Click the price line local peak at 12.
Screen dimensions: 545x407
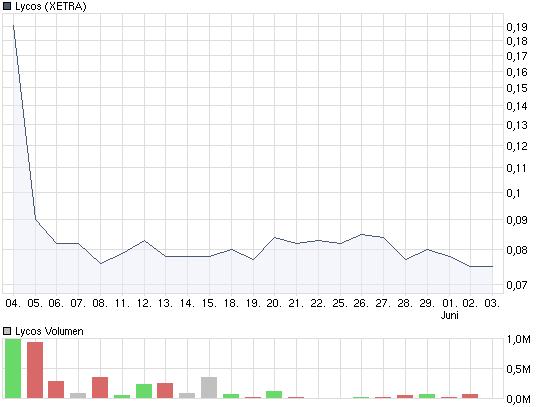(144, 241)
